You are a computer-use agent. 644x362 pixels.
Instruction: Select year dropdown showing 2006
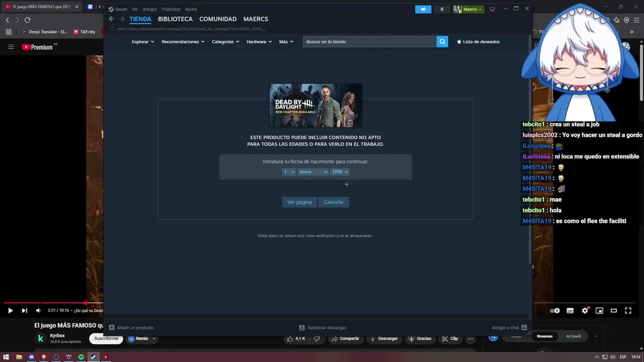(x=340, y=172)
